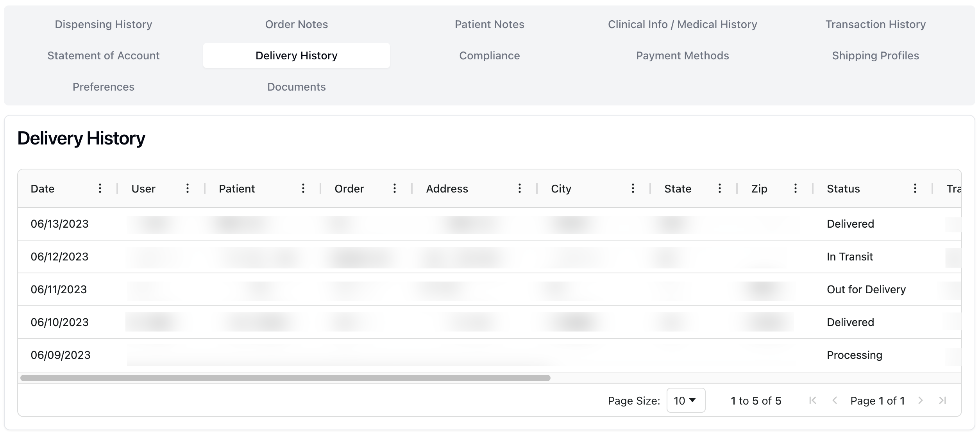Jump to the last page
Screen dimensions: 980x435
tap(943, 401)
